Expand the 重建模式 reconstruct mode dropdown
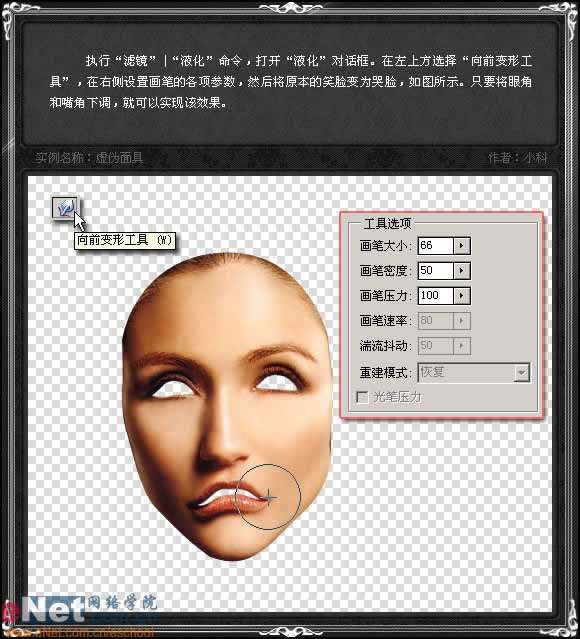Image resolution: width=580 pixels, height=639 pixels. [x=521, y=372]
